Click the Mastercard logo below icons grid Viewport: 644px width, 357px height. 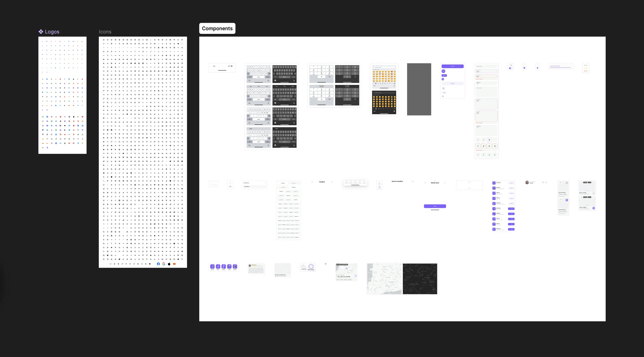coord(174,264)
